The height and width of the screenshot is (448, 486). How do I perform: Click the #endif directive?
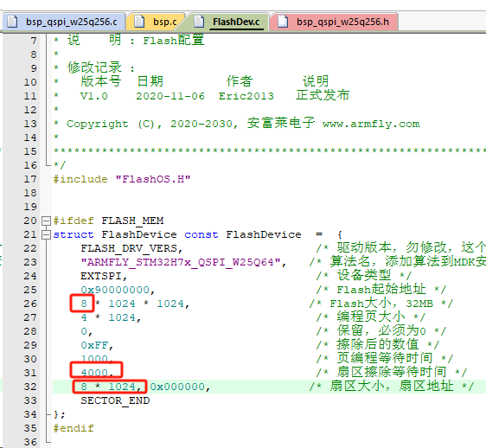tap(74, 428)
